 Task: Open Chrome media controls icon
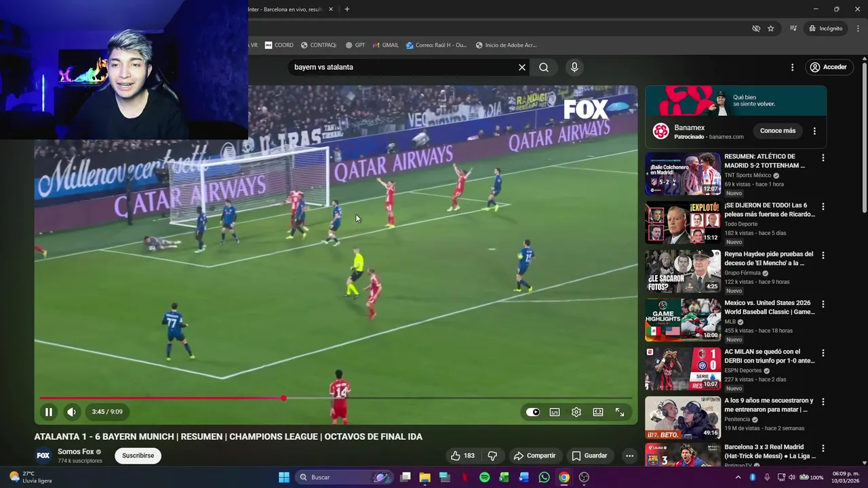click(793, 28)
